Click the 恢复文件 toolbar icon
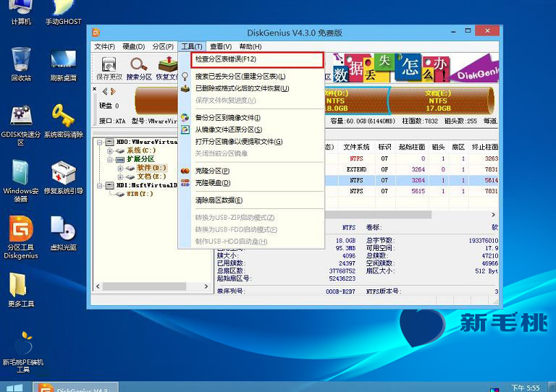Viewport: 556px width, 392px height. click(x=167, y=69)
